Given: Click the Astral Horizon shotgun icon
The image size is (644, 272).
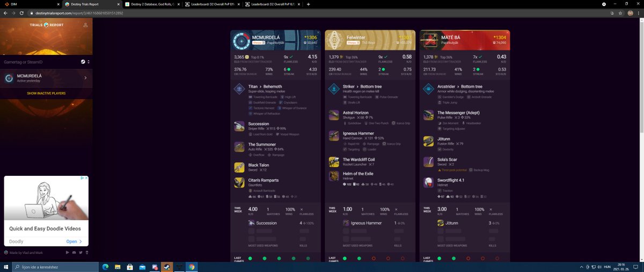Looking at the screenshot, I should tap(334, 115).
